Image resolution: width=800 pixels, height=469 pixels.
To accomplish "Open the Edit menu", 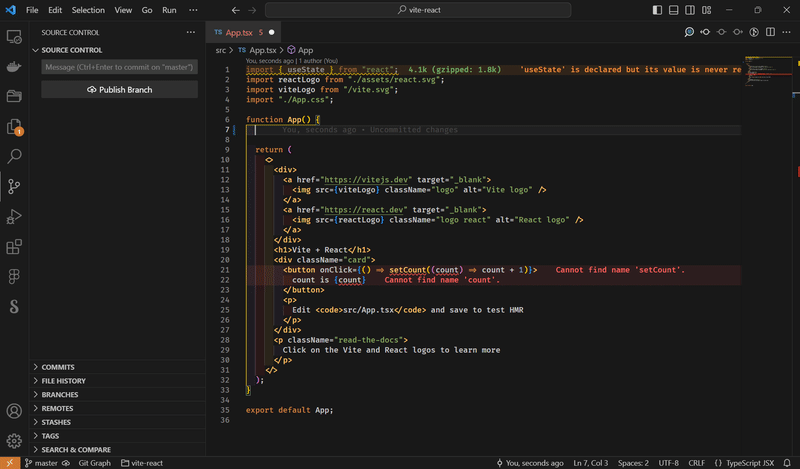I will click(x=55, y=10).
